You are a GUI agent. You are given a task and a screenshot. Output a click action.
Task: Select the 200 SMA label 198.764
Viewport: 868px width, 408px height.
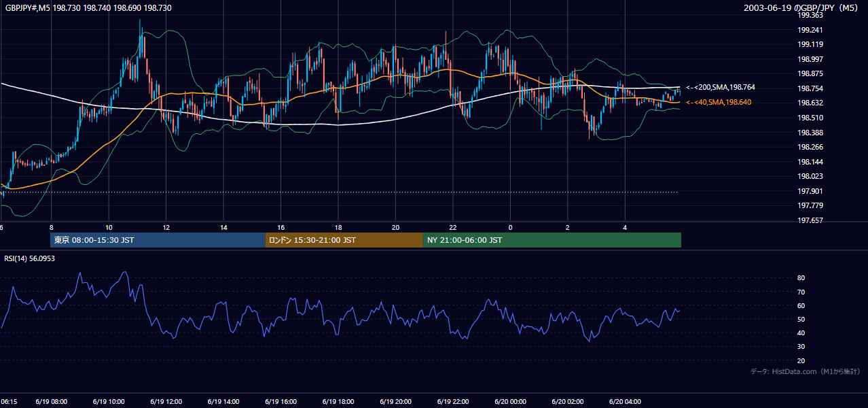[721, 88]
